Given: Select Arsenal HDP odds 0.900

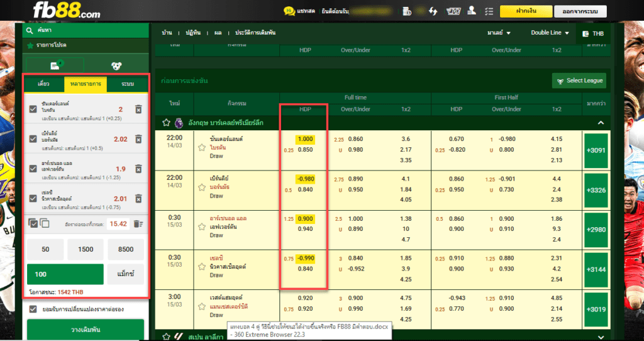Looking at the screenshot, I should coord(305,219).
